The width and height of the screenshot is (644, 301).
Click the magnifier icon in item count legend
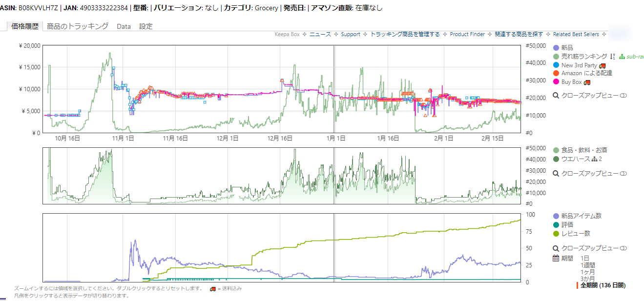[556, 248]
